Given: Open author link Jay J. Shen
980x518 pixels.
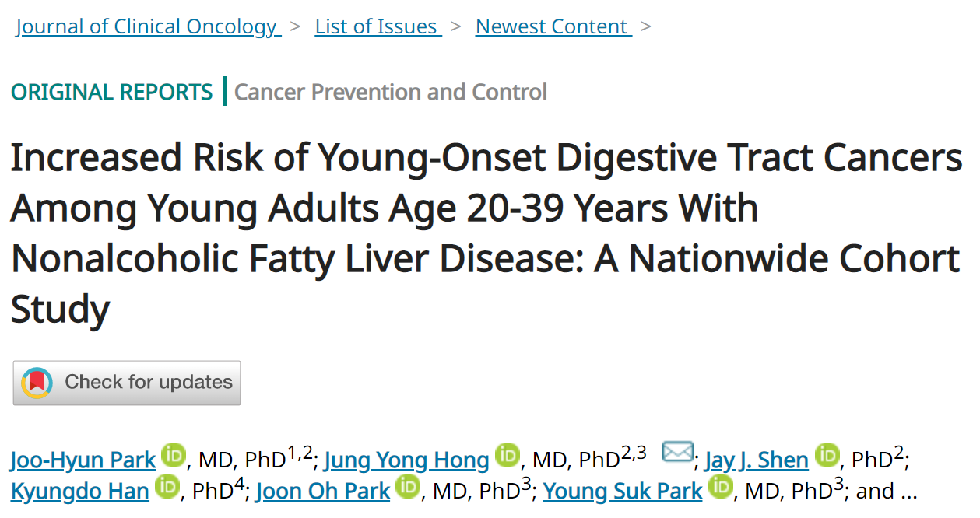Looking at the screenshot, I should click(x=757, y=460).
